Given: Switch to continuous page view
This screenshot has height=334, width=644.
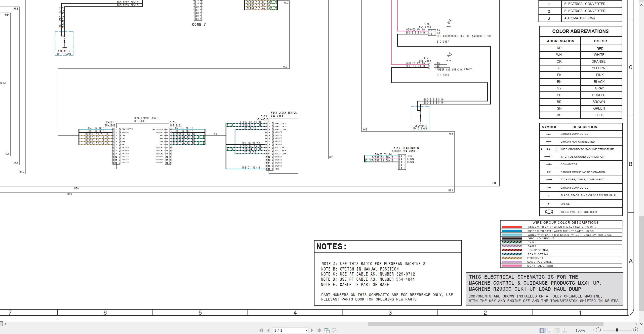Looking at the screenshot, I should coord(549,330).
